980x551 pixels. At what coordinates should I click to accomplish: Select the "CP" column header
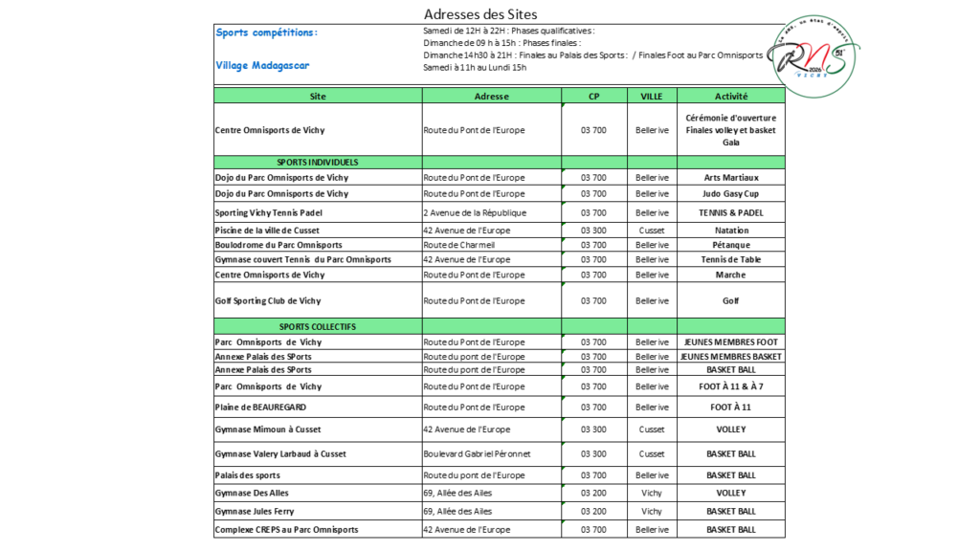593,96
